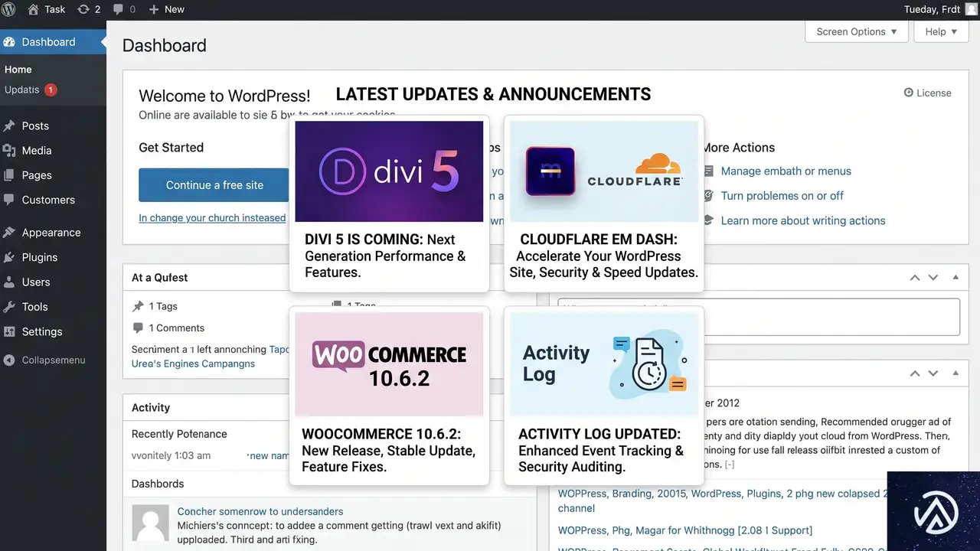Click the Users person icon
The height and width of the screenshot is (551, 980).
9,282
